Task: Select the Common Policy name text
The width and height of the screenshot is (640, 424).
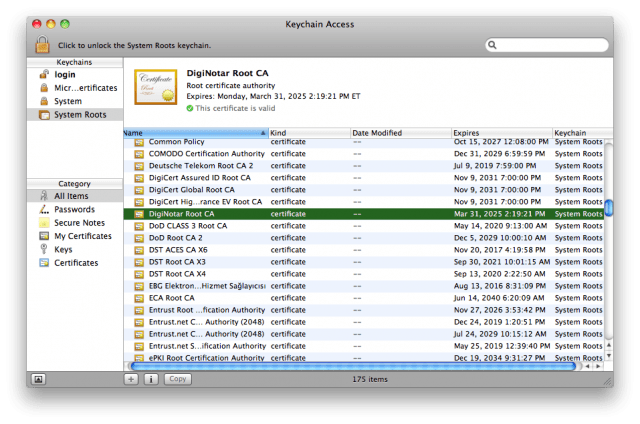Action: 176,142
